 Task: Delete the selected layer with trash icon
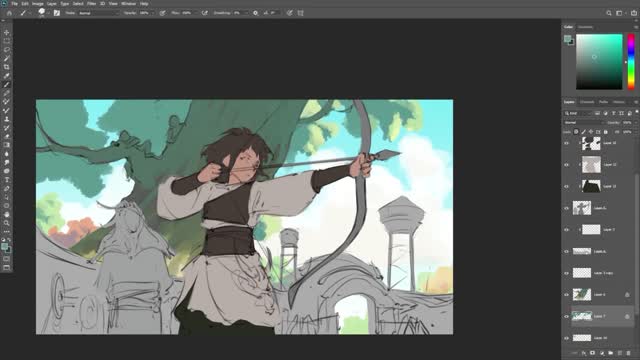tap(629, 353)
